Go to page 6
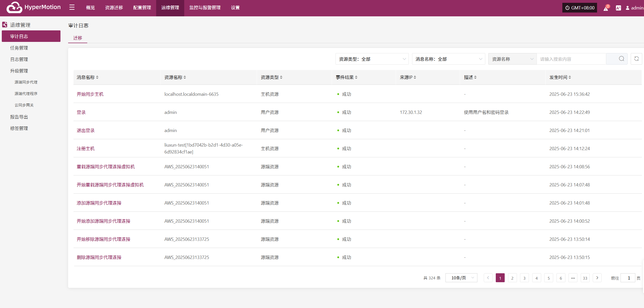644x308 pixels. [561, 278]
